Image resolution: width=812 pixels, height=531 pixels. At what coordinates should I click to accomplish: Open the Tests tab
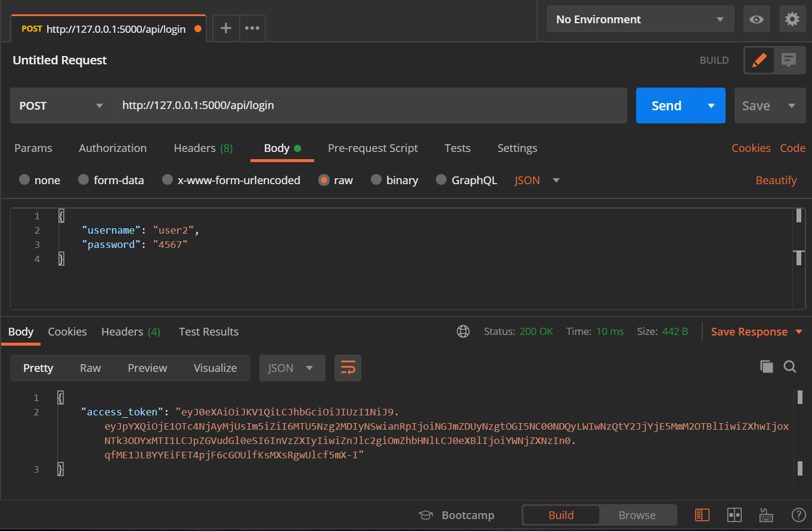(x=458, y=148)
